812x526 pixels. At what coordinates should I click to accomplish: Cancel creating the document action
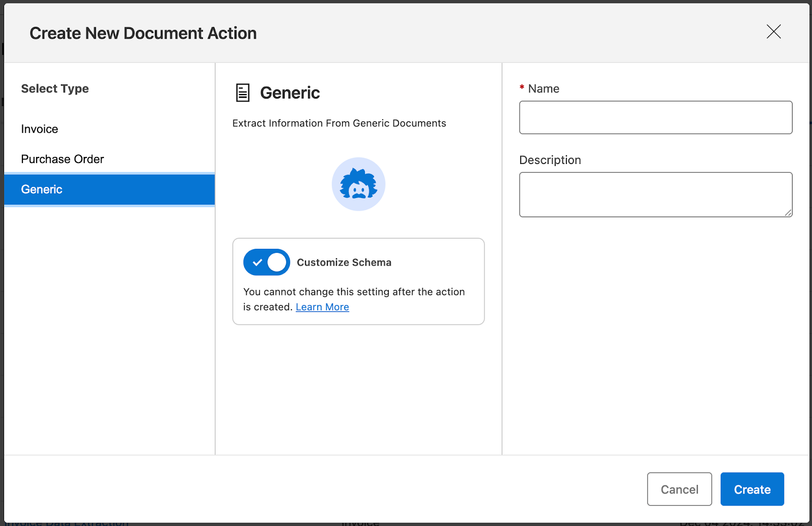[679, 489]
